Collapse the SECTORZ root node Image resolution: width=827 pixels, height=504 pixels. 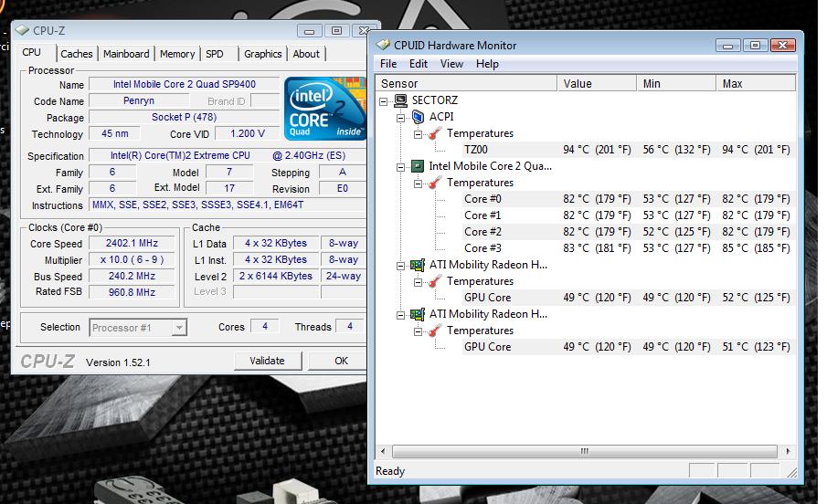click(384, 100)
